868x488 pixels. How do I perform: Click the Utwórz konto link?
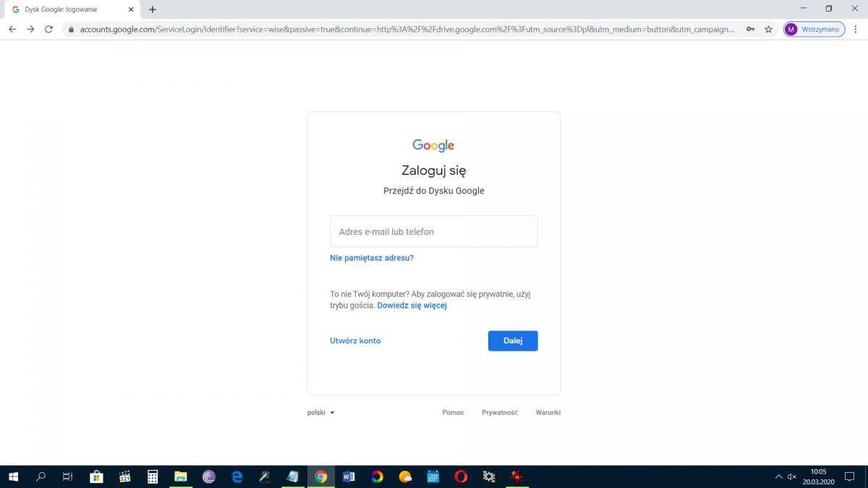point(355,341)
